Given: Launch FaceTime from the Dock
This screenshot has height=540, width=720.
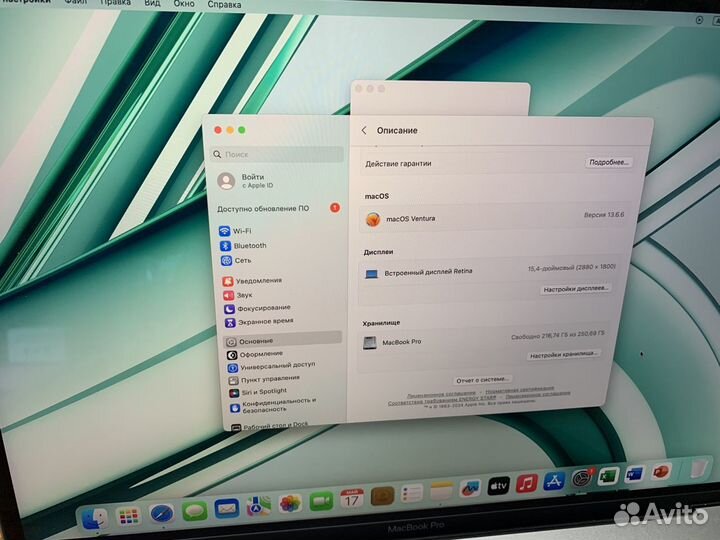Looking at the screenshot, I should (x=321, y=501).
